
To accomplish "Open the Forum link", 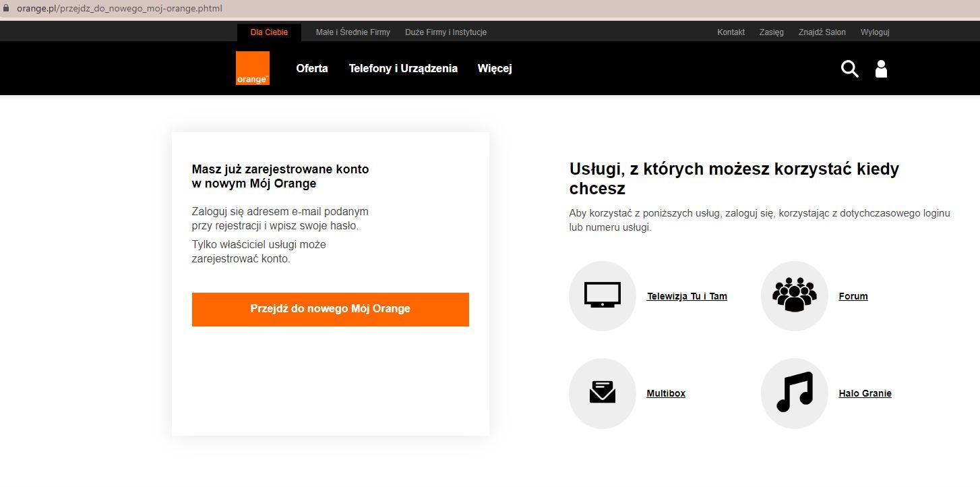I will [853, 295].
